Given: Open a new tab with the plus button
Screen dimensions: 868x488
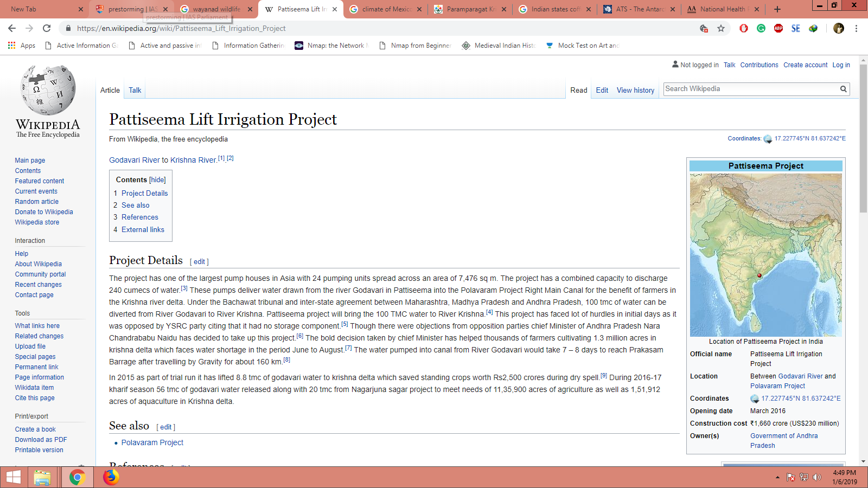Looking at the screenshot, I should click(x=777, y=9).
